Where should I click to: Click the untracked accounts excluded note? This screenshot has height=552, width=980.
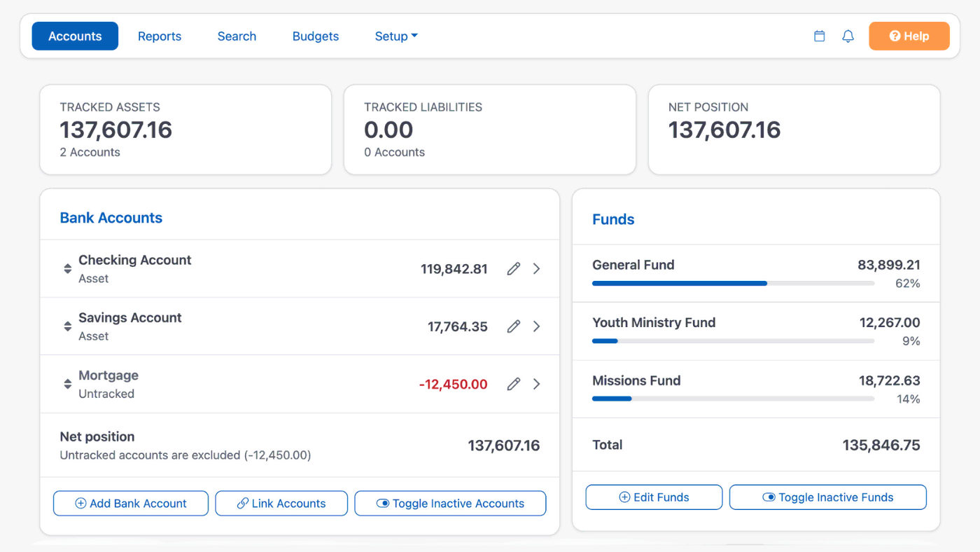point(185,455)
